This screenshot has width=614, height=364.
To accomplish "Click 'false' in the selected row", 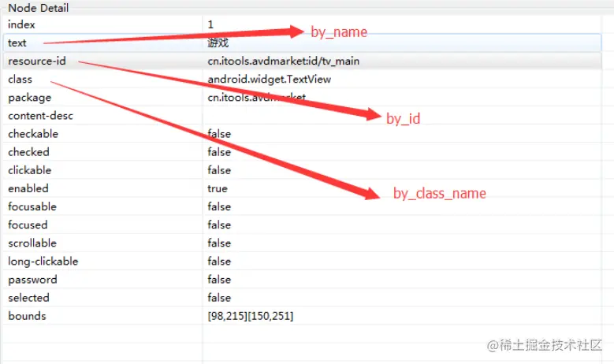I will [x=219, y=298].
